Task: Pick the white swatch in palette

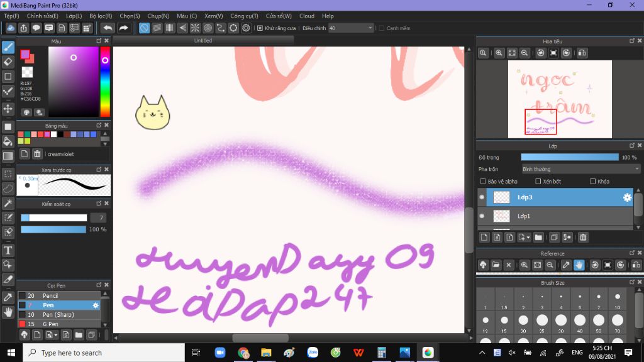Action: coord(54,134)
